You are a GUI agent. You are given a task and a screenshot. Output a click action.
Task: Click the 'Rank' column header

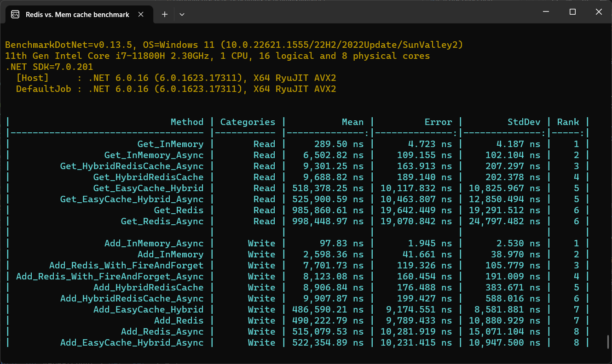point(568,122)
